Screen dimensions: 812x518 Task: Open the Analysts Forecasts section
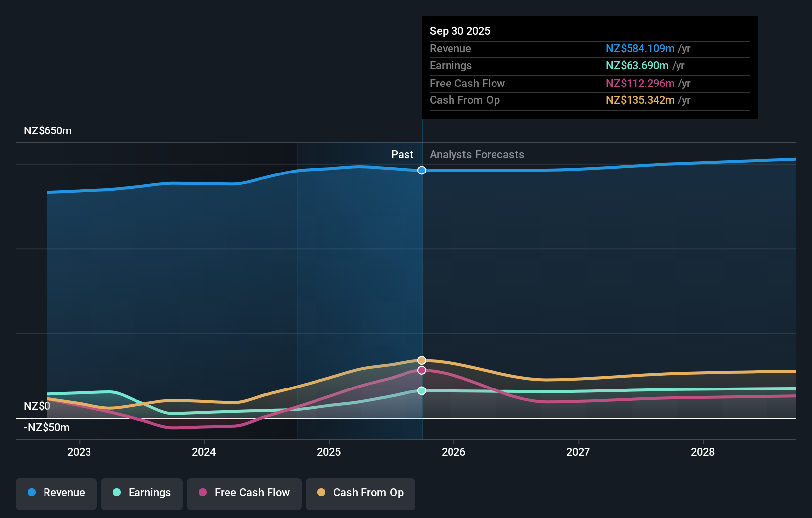(476, 155)
